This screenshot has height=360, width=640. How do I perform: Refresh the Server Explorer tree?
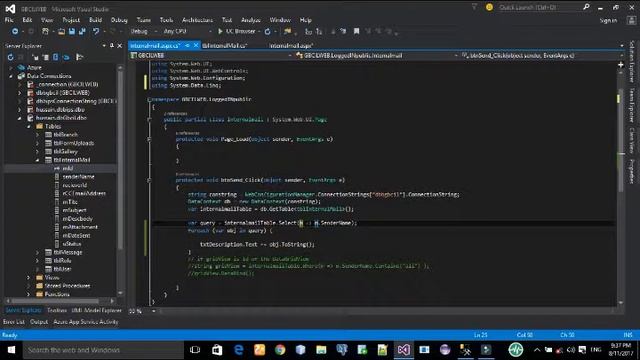coord(11,57)
